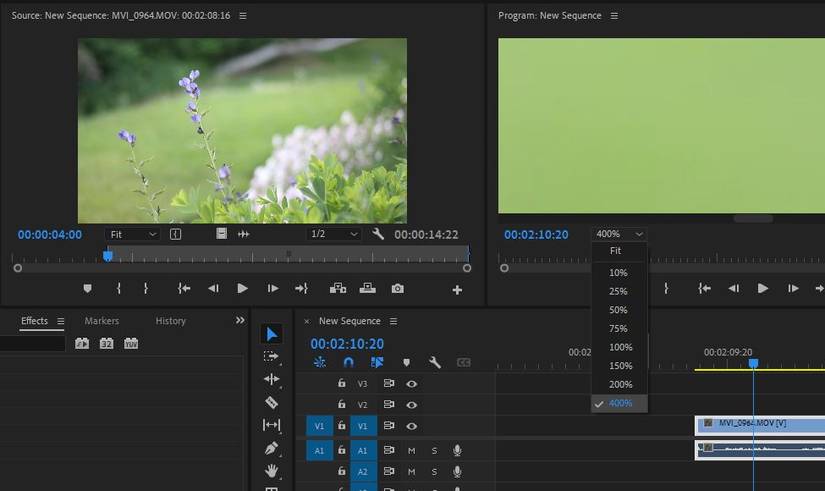This screenshot has width=825, height=491.
Task: Open the Source playback resolution 1/2 dropdown
Action: pyautogui.click(x=334, y=234)
